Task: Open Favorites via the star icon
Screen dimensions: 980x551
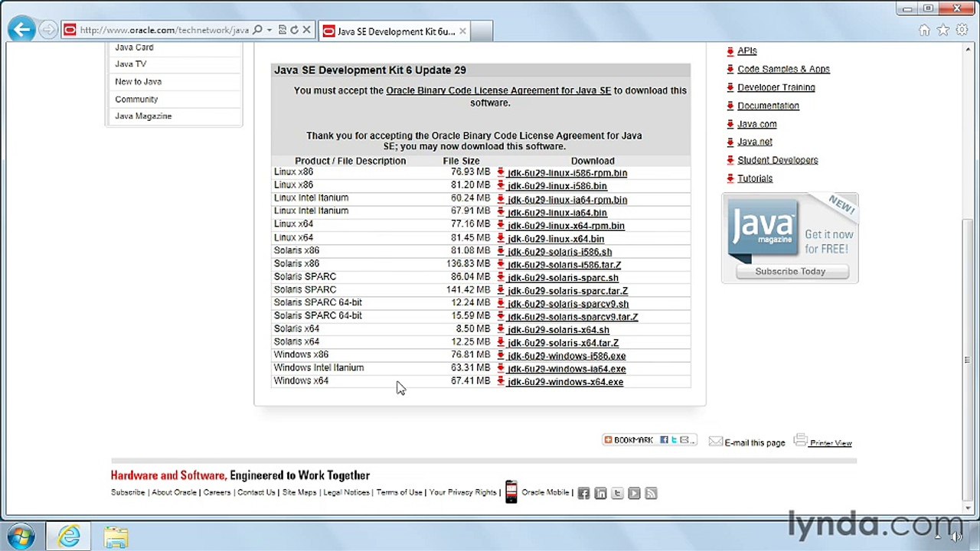Action: click(943, 31)
